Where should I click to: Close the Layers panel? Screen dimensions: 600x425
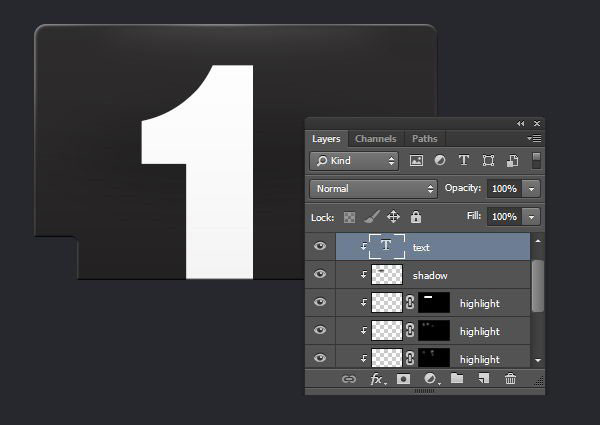[x=537, y=124]
